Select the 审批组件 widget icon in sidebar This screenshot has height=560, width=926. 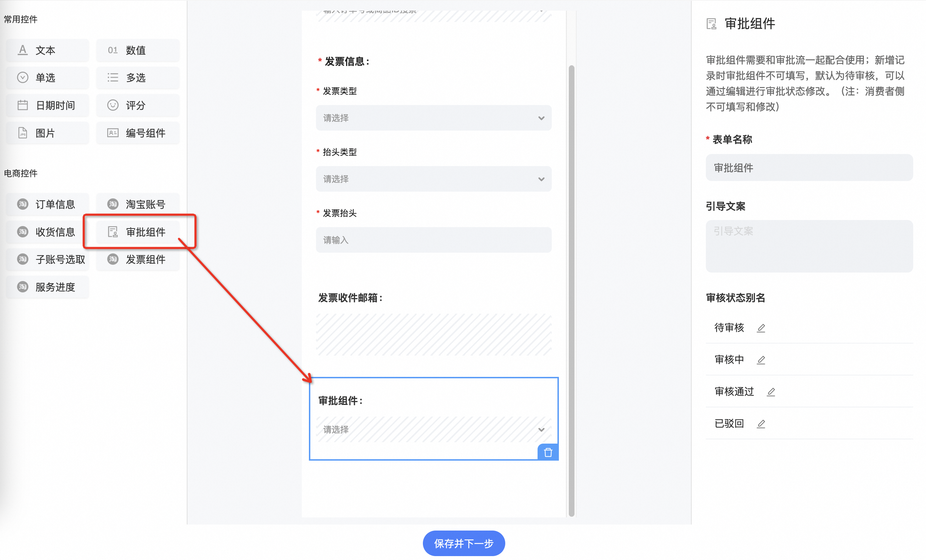(113, 232)
